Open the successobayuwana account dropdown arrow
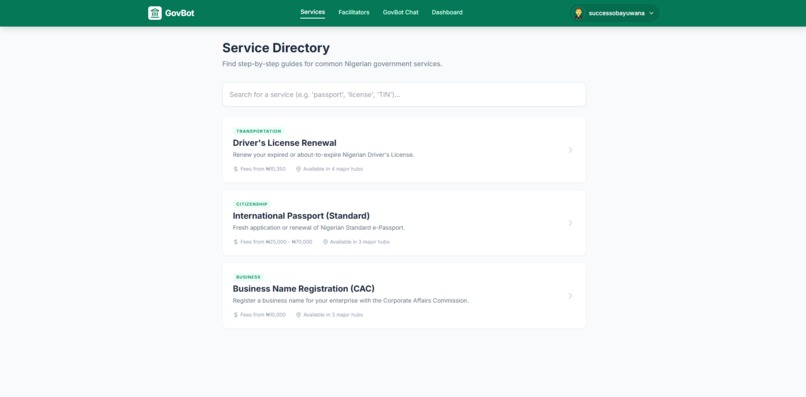The height and width of the screenshot is (397, 806). tap(651, 13)
